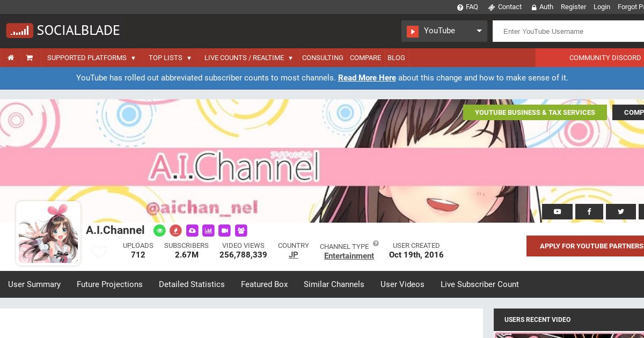Click the 256,788,339 video views value
The height and width of the screenshot is (338, 644).
tap(243, 255)
